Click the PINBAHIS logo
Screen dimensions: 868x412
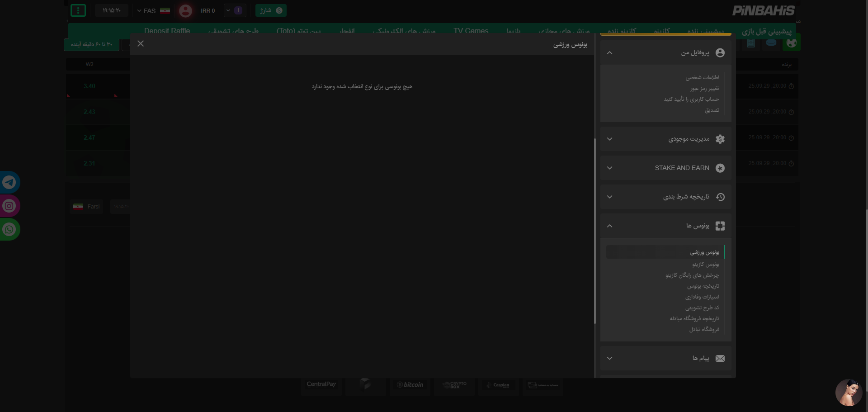tap(763, 11)
